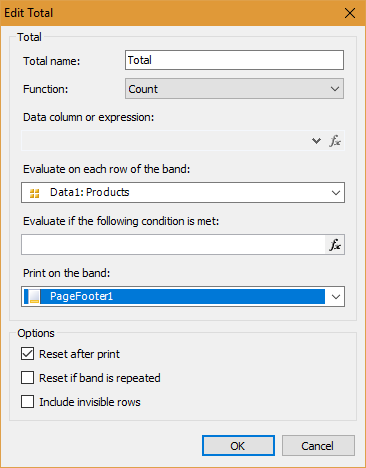This screenshot has width=366, height=468.
Task: Click the Data1: Products band icon
Action: click(34, 193)
